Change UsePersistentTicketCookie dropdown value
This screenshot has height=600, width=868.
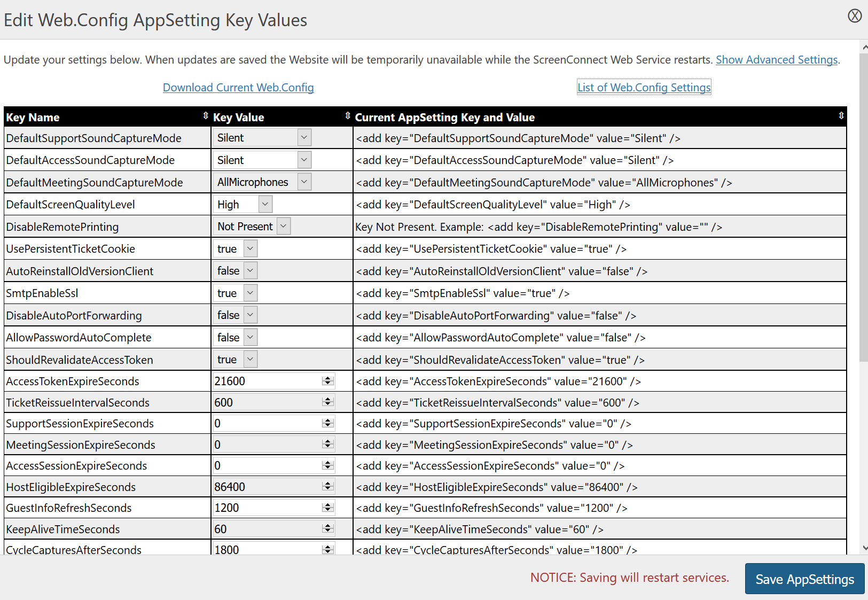(x=236, y=249)
